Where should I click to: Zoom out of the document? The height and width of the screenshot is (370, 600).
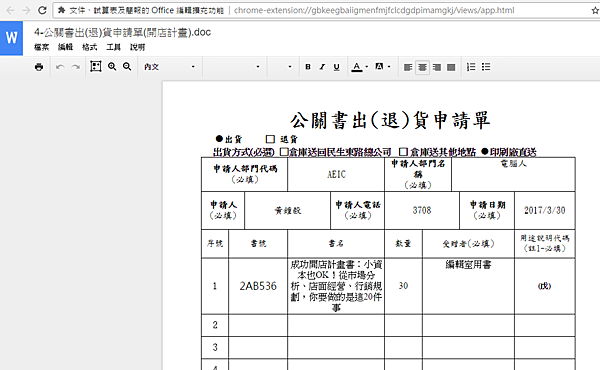(x=127, y=67)
